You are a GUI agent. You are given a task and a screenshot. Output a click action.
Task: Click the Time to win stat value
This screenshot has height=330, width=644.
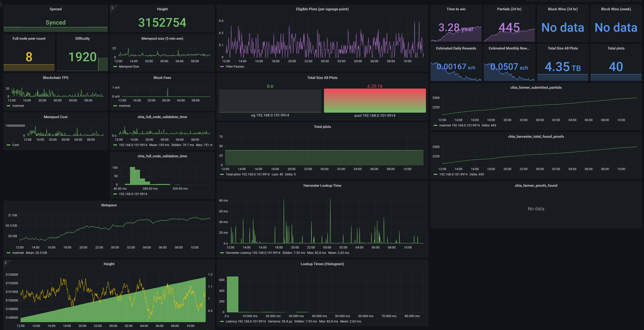click(x=456, y=28)
